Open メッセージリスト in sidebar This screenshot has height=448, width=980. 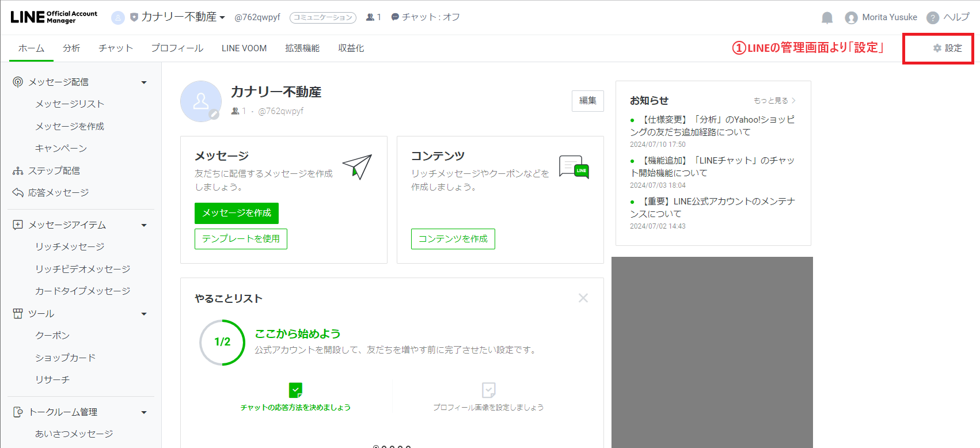(x=70, y=104)
